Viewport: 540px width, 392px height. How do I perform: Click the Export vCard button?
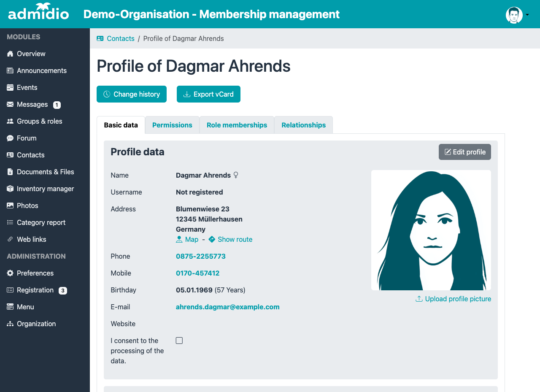tap(208, 94)
